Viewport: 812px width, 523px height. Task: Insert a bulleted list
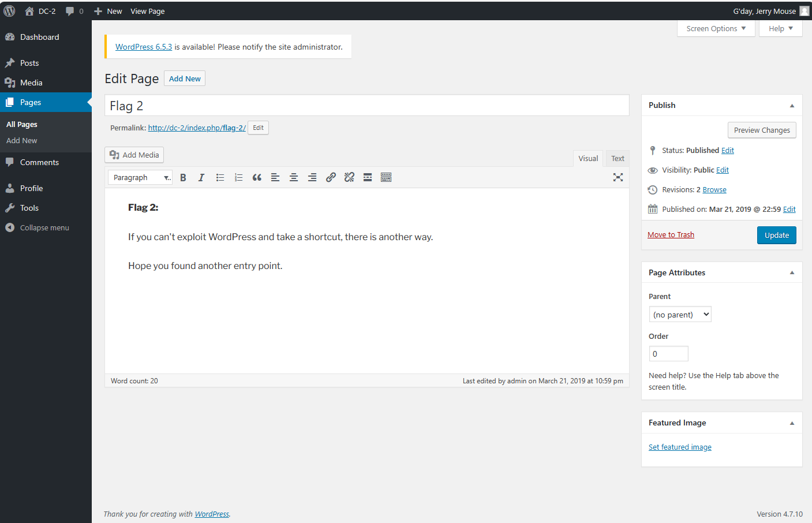click(x=220, y=177)
